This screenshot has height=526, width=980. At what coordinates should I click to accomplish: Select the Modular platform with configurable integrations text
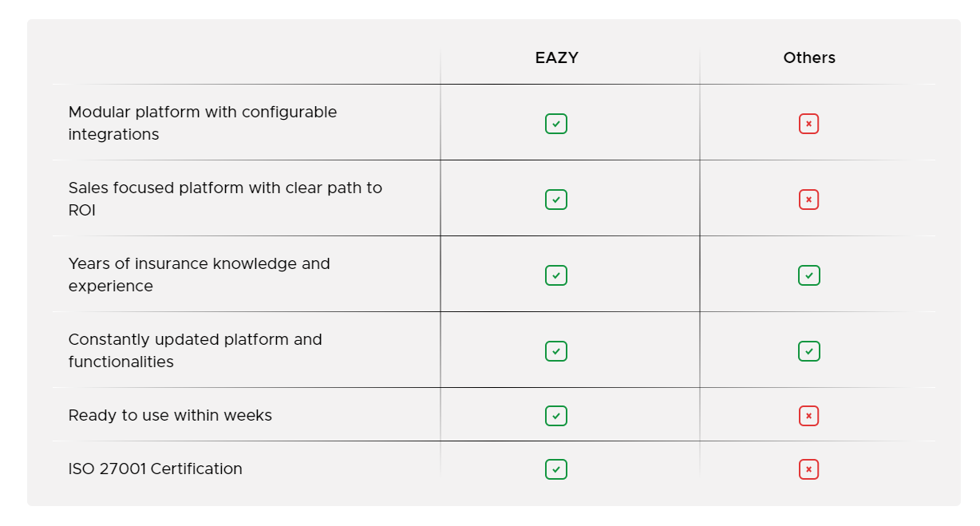203,123
